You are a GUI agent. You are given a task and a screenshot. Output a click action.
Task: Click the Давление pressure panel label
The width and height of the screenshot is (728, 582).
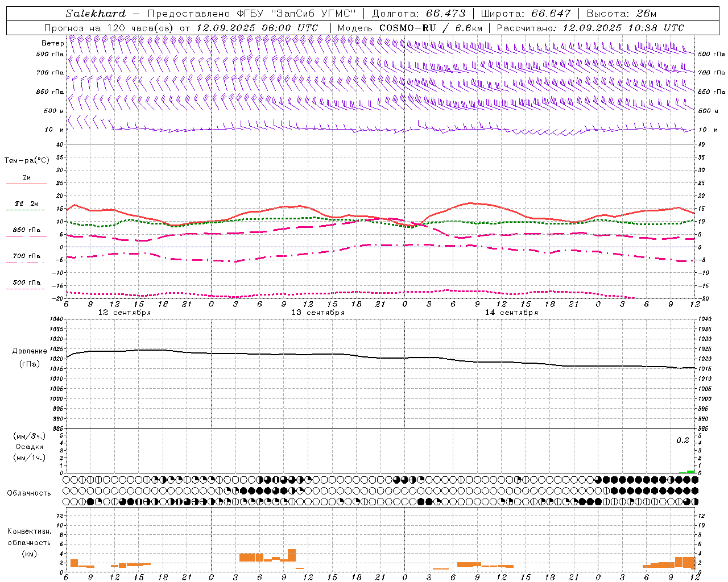pyautogui.click(x=30, y=351)
